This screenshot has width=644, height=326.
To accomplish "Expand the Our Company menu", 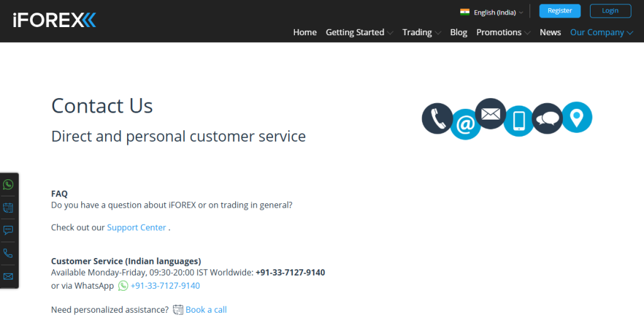I will tap(601, 32).
